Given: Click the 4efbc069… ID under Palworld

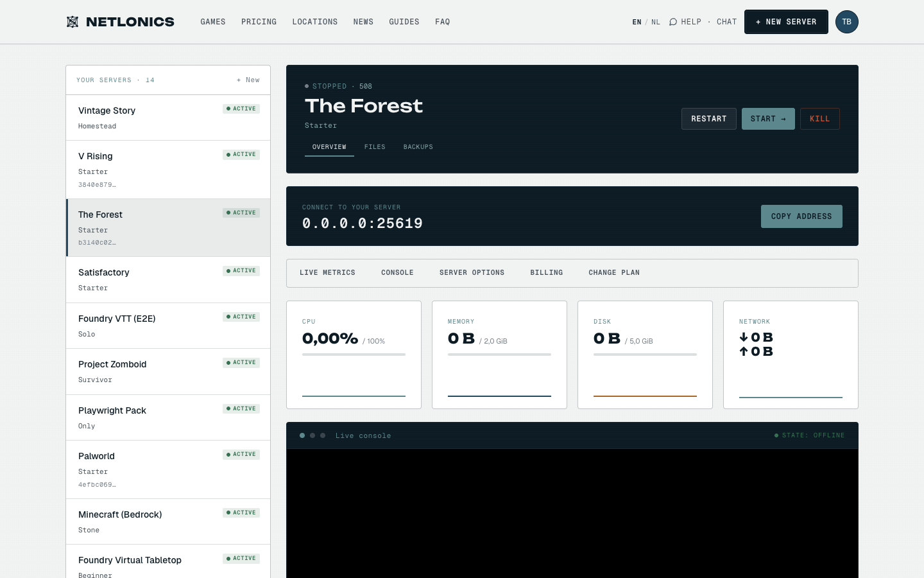Looking at the screenshot, I should (97, 485).
